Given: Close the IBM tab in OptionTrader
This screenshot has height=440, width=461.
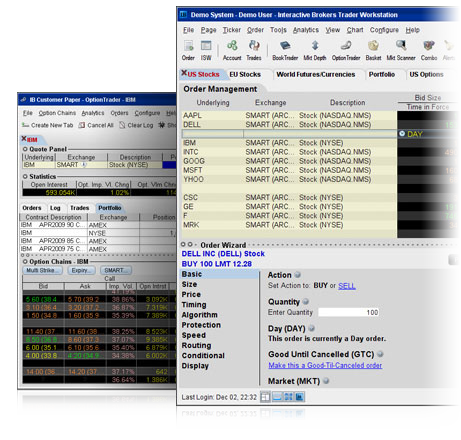Looking at the screenshot, I should tap(24, 138).
